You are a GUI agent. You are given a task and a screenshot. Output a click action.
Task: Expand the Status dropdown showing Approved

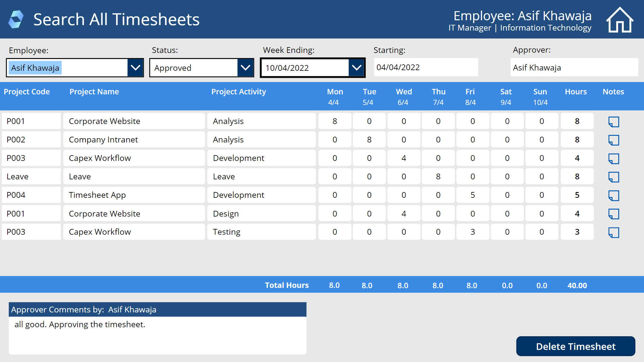245,68
